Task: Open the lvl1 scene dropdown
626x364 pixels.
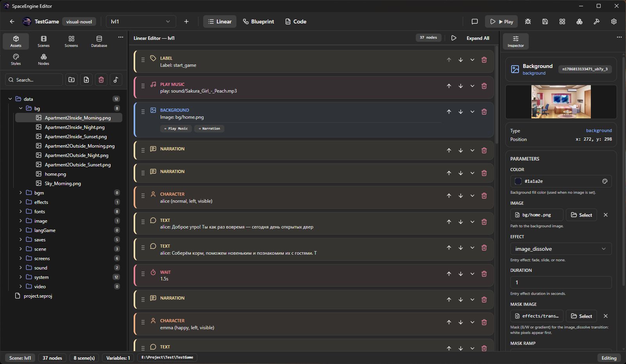Action: click(141, 21)
